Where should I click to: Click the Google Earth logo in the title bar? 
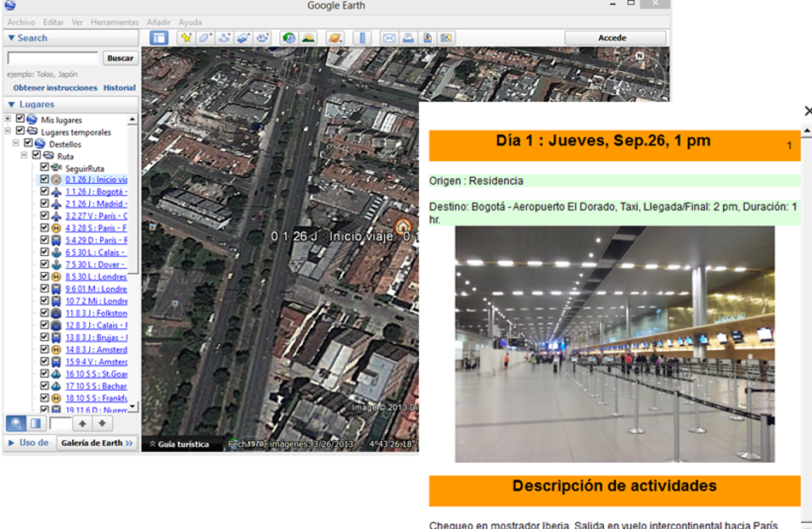[x=10, y=6]
